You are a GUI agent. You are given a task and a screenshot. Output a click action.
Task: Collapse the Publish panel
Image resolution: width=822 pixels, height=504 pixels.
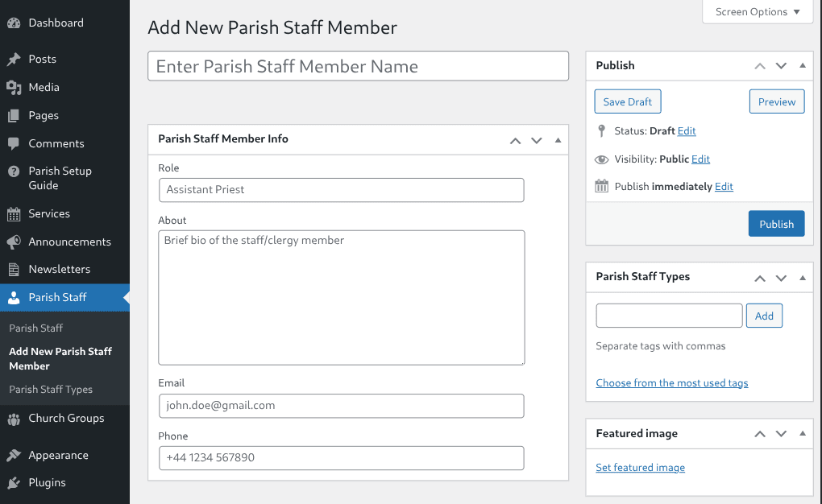click(x=802, y=65)
